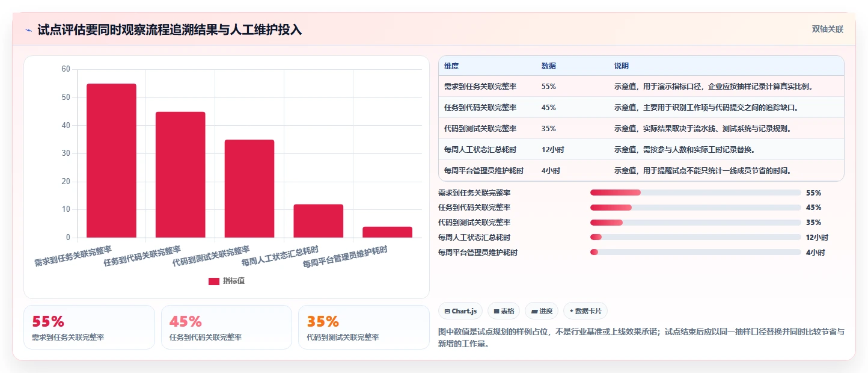Screen dimensions: 868x373
Task: Click the sparkle icon in 数据卡片 chip
Action: pyautogui.click(x=571, y=311)
